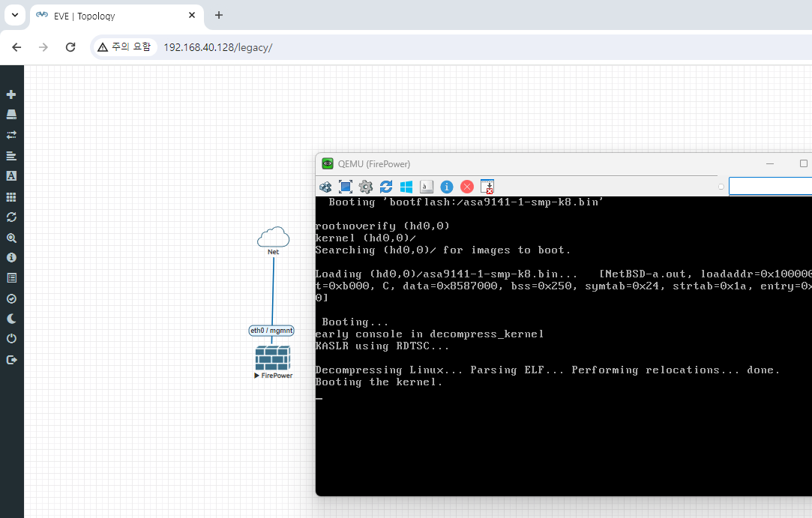812x518 pixels.
Task: Show status info in EVE sidebar
Action: 11,257
